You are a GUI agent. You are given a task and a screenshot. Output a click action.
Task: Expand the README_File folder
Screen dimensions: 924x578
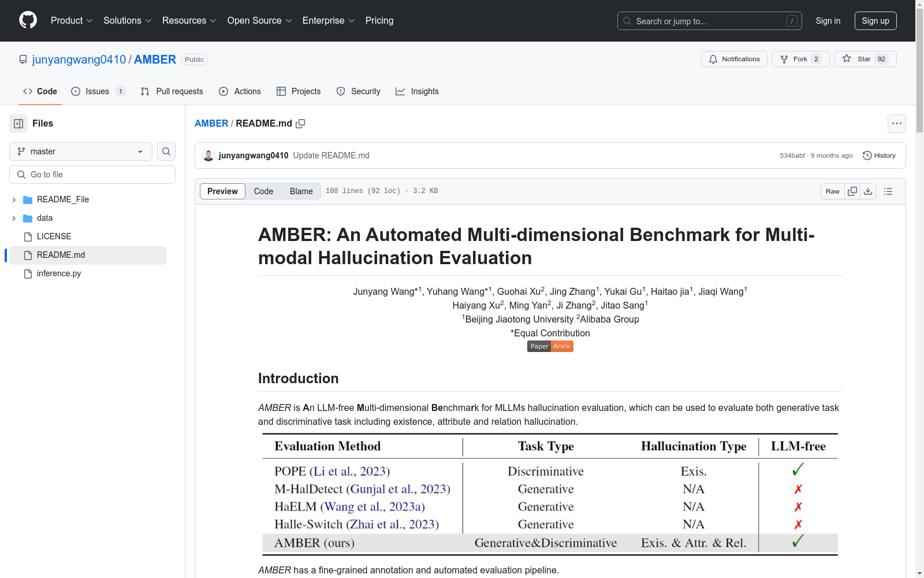click(14, 199)
